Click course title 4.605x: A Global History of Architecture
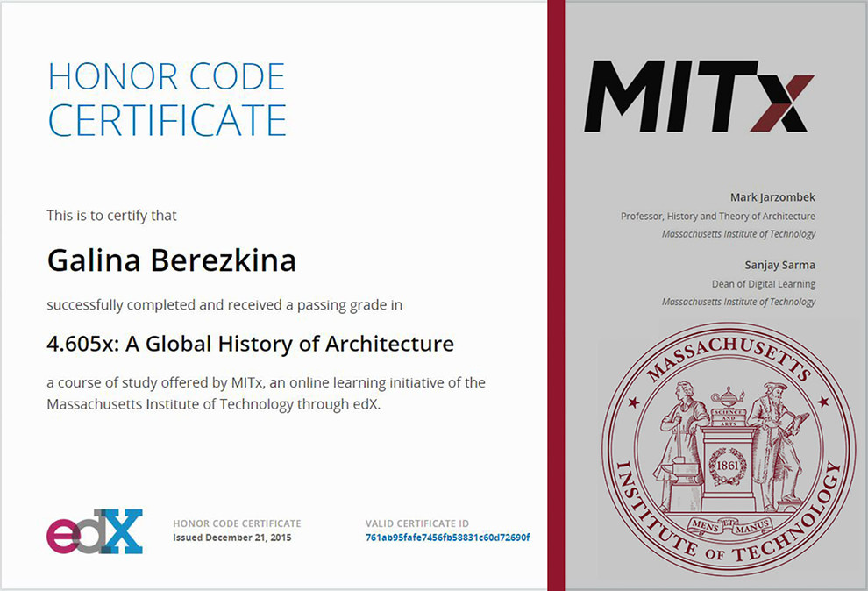This screenshot has height=591, width=868. (x=250, y=344)
